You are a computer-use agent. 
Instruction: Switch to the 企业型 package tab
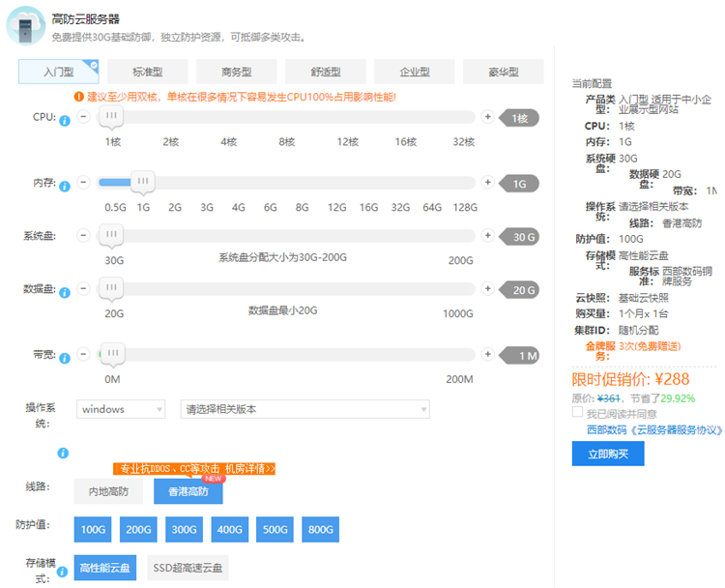(x=415, y=72)
